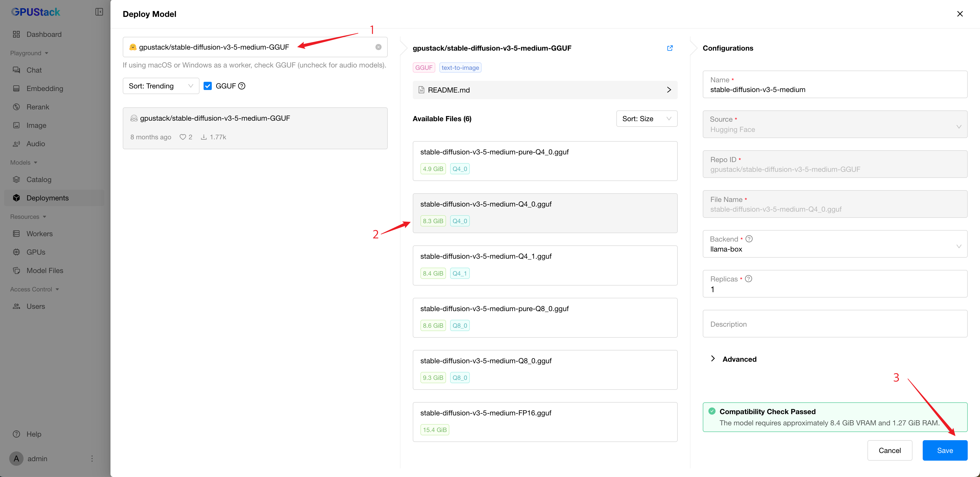
Task: Click the Name input field
Action: click(x=835, y=84)
